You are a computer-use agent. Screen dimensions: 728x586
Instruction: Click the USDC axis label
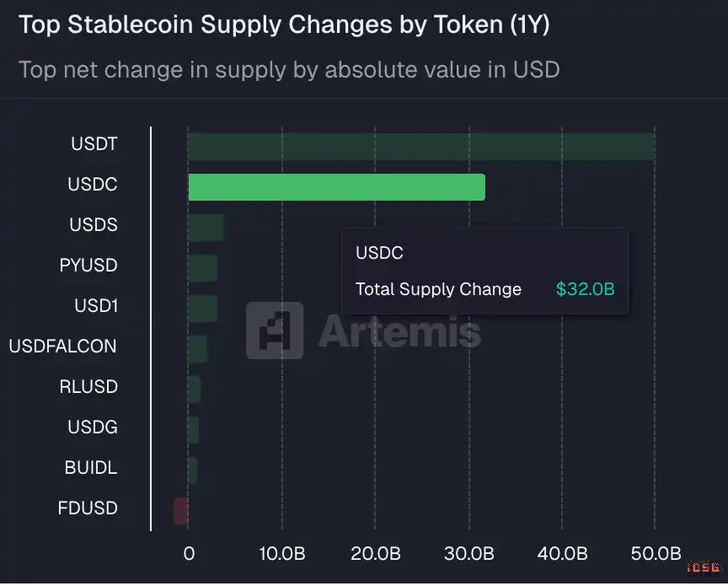coord(93,185)
